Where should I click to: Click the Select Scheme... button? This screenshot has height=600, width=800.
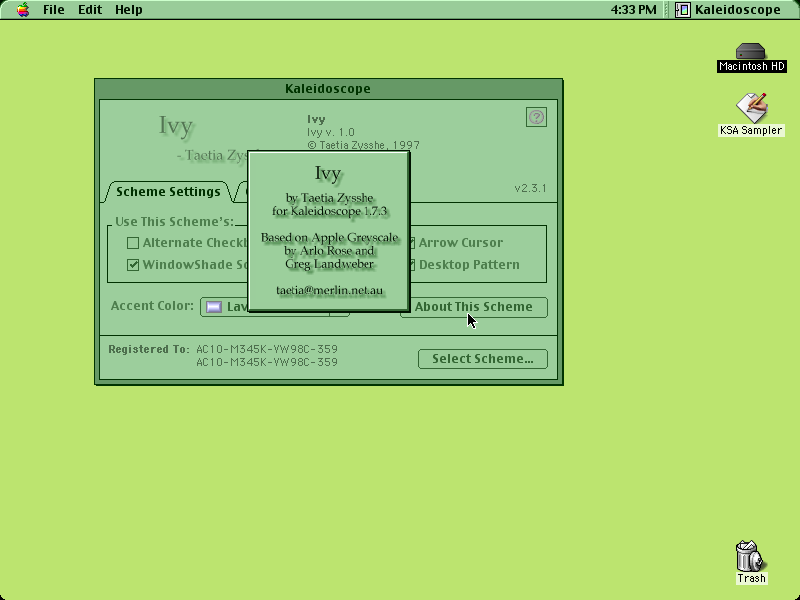coord(483,359)
